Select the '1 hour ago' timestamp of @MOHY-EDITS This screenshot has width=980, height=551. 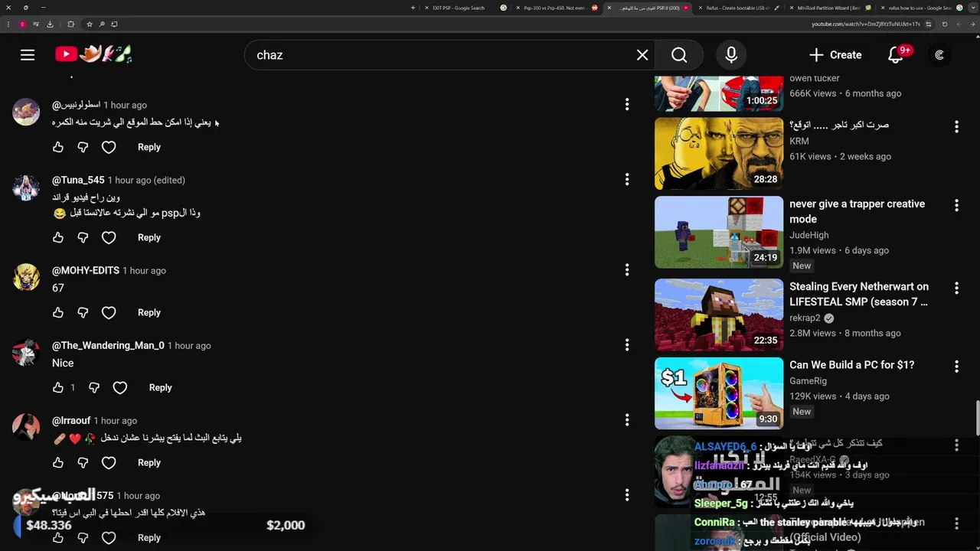tap(144, 270)
